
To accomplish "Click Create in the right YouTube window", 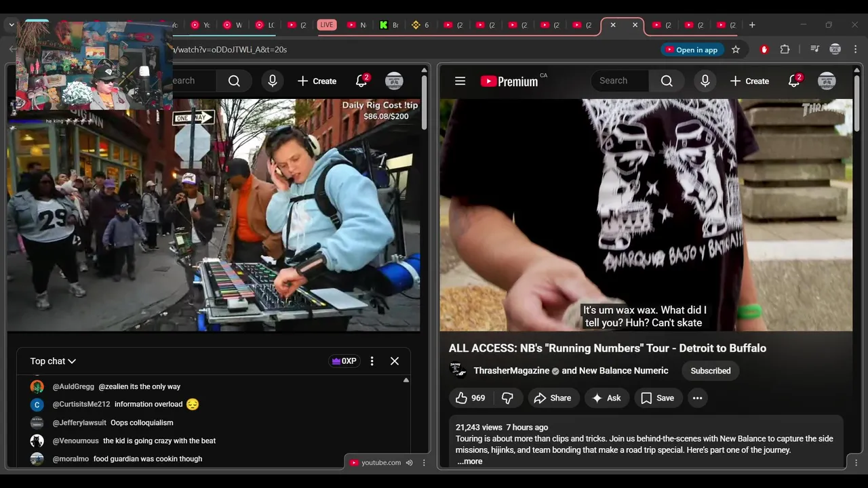I will [749, 81].
